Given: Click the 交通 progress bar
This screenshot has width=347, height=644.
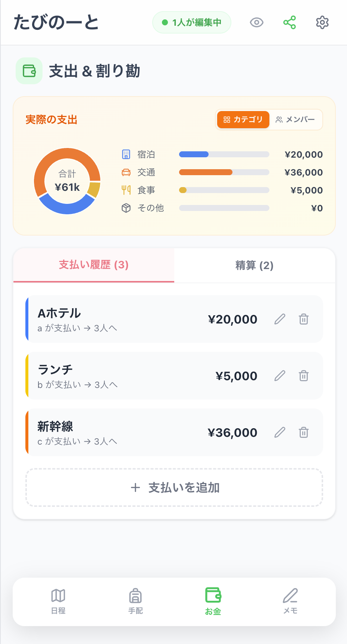Looking at the screenshot, I should point(224,172).
